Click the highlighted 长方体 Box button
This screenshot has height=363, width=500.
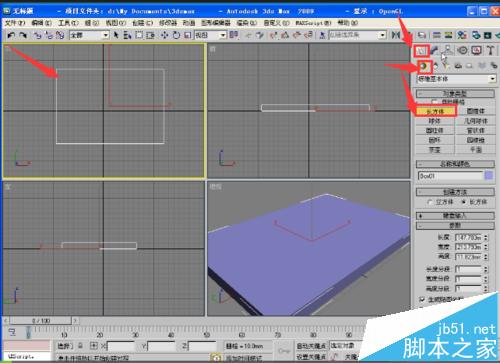[436, 111]
